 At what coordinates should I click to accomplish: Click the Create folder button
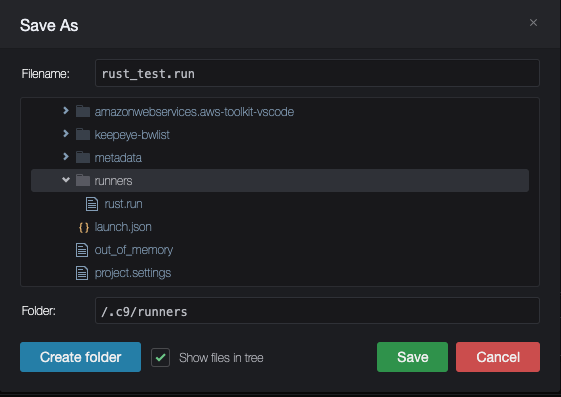click(81, 357)
